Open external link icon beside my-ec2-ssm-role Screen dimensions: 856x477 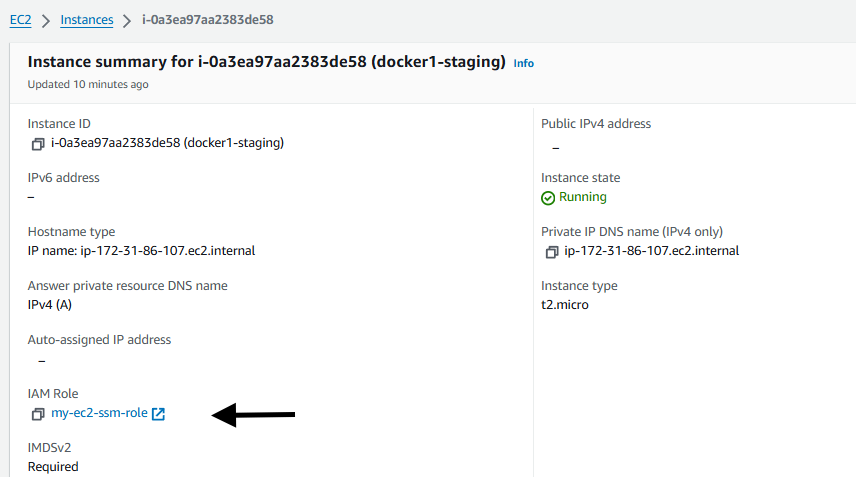(x=158, y=414)
